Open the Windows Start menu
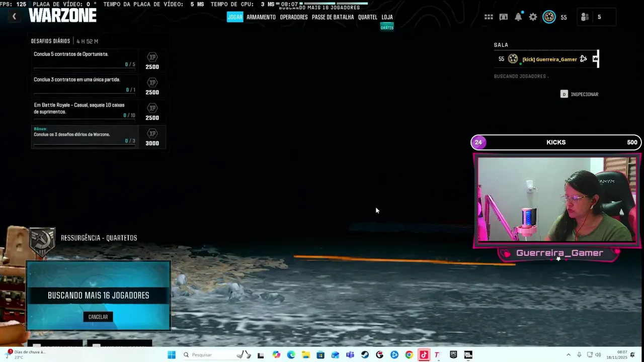Viewport: 644px width, 362px height. (172, 355)
